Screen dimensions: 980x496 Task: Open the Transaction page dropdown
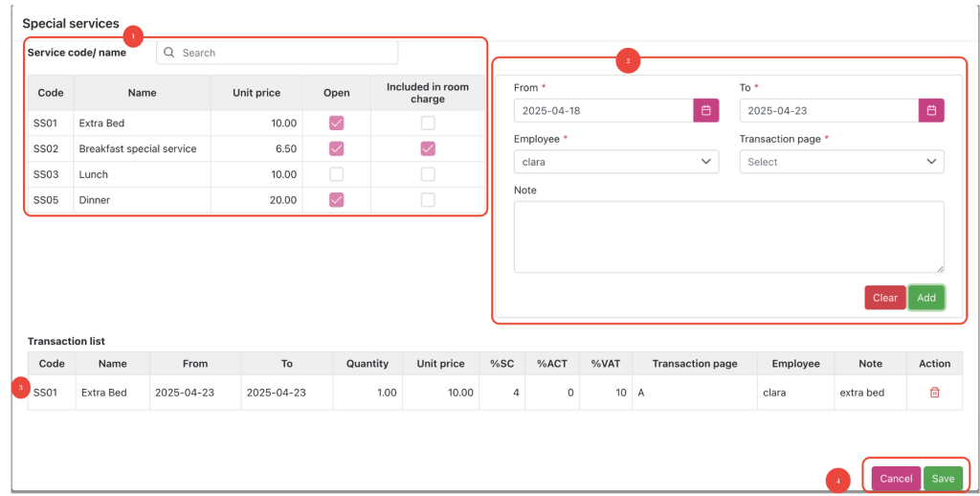[x=841, y=162]
